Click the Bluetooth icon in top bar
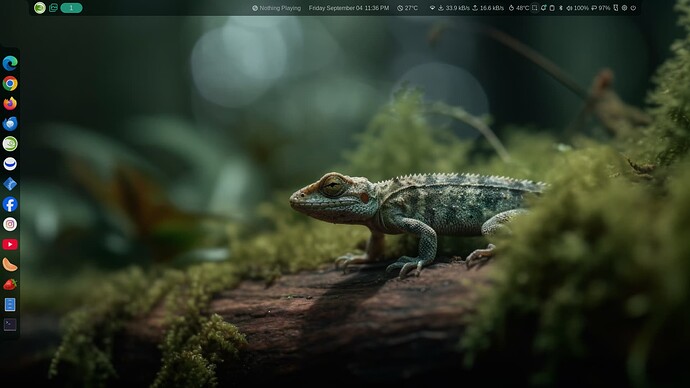 click(561, 8)
